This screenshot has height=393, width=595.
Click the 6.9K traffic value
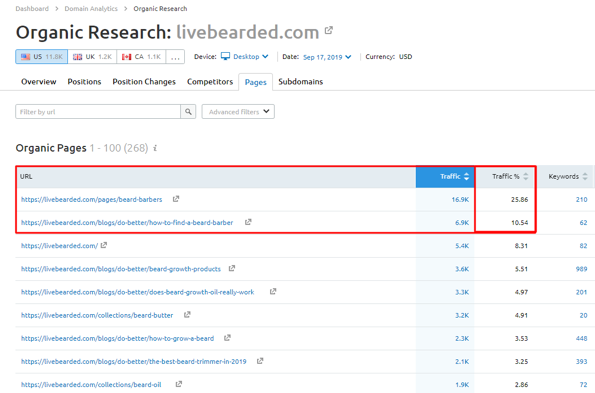pos(462,222)
